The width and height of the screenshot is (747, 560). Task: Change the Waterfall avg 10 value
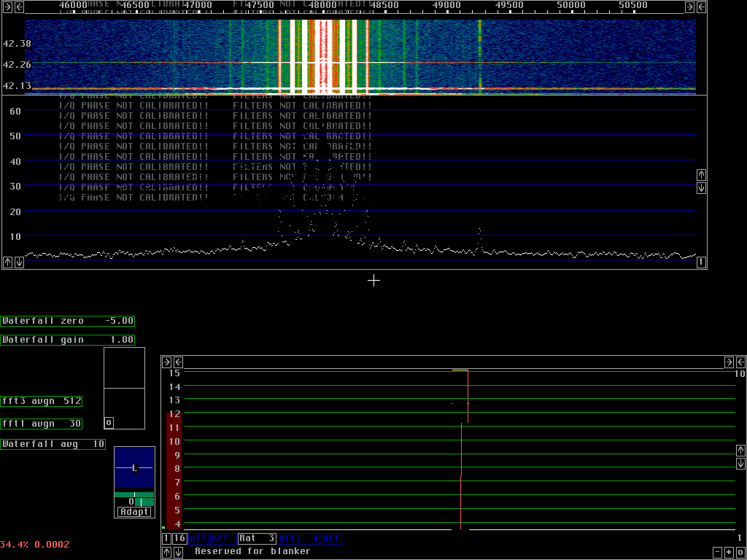coord(53,445)
